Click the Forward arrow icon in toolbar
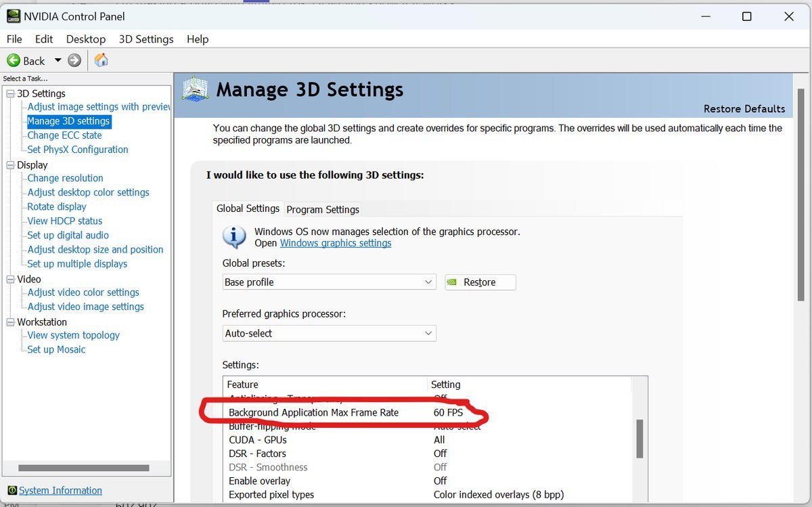Image resolution: width=812 pixels, height=507 pixels. click(74, 60)
